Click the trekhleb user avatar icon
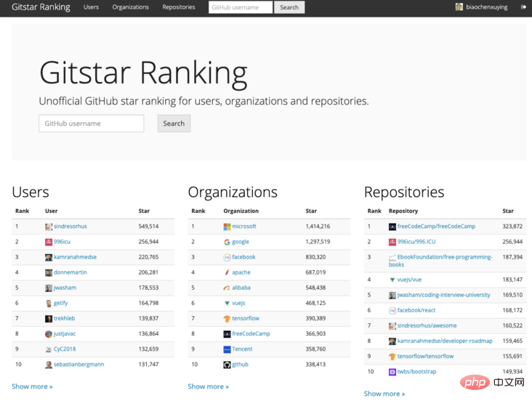532x406 pixels. pos(49,319)
